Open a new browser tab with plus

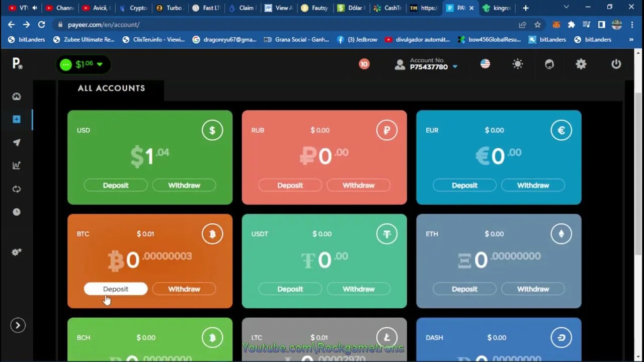(525, 8)
